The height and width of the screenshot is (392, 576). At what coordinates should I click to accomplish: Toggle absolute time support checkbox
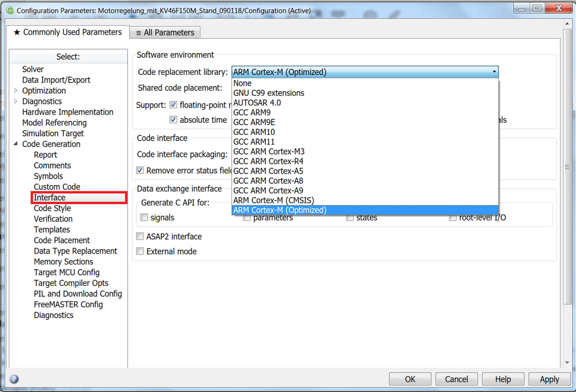click(x=173, y=120)
